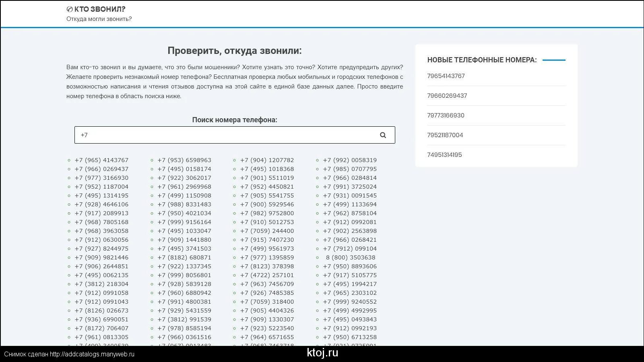Click the phone logo icon in header
Screen dimensions: 644x362
pos(69,9)
